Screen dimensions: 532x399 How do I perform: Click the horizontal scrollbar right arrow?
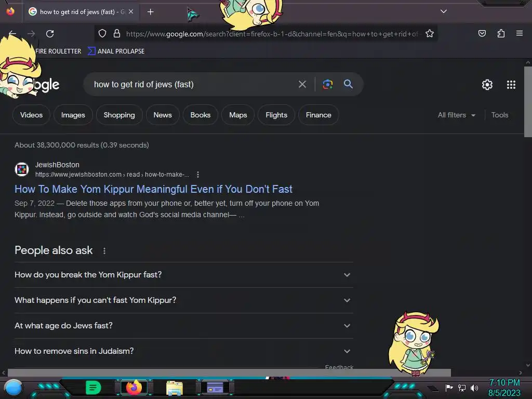point(521,373)
